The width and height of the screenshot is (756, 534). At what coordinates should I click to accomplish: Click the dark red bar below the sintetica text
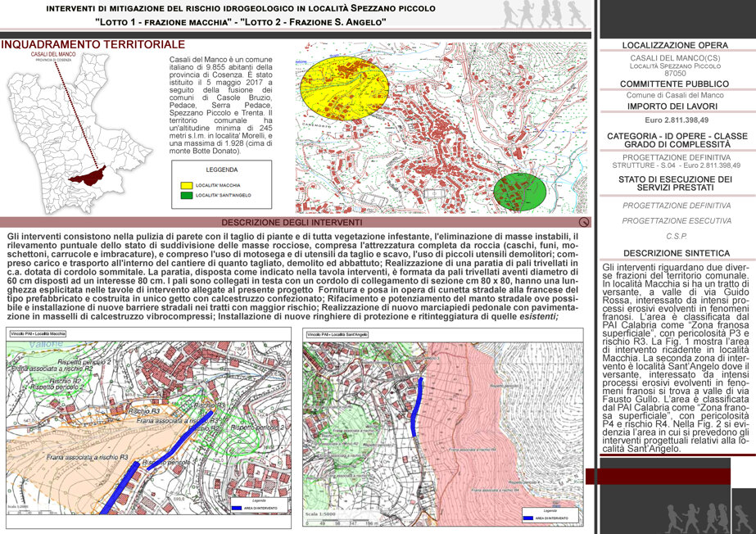coord(659,476)
